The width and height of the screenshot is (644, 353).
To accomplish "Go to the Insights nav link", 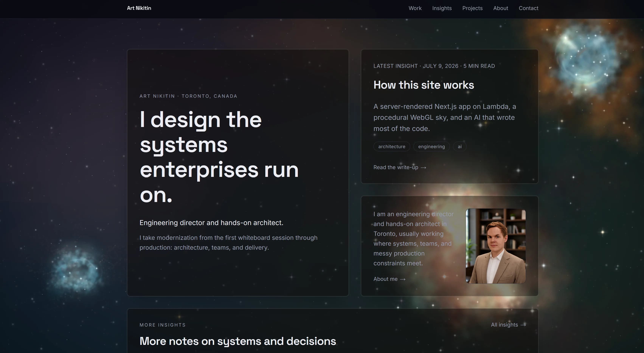I will [x=442, y=8].
